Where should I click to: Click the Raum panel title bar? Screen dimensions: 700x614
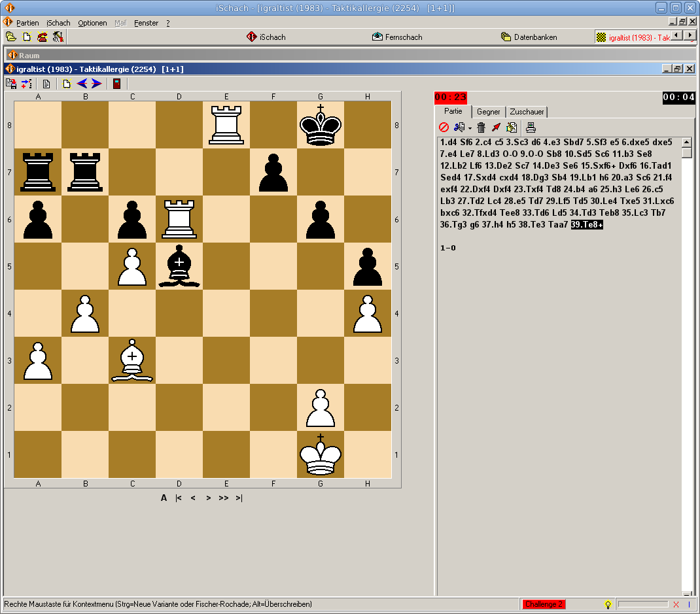coord(351,56)
